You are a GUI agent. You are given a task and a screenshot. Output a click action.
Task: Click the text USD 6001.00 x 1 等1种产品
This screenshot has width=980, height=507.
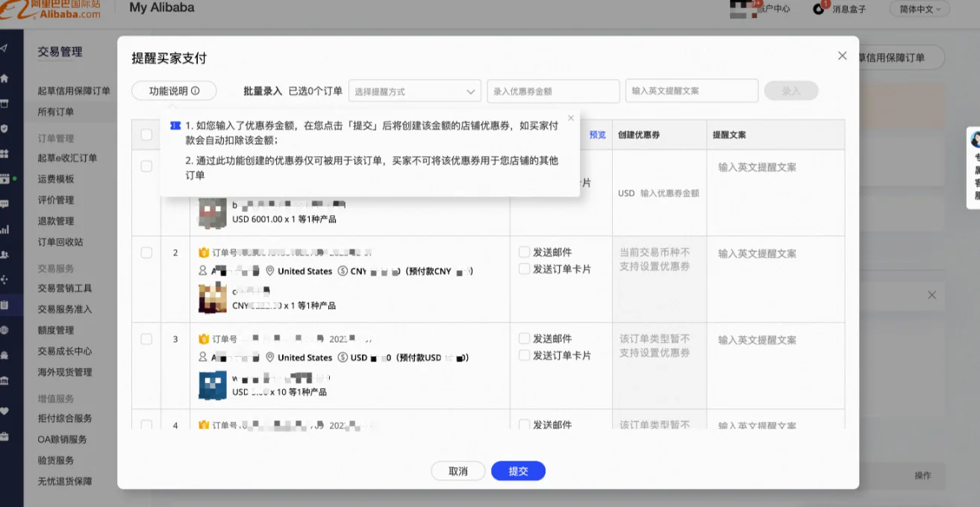[284, 220]
